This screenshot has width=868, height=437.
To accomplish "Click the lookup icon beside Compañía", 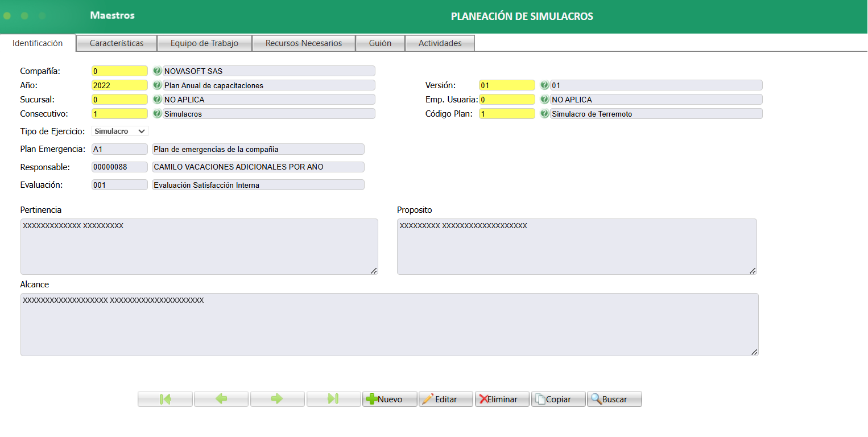I will click(x=157, y=71).
